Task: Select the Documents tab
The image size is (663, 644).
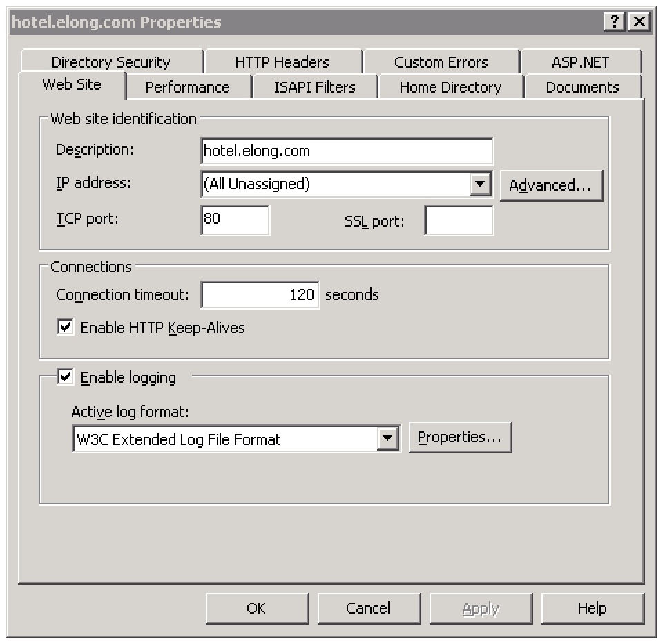Action: click(582, 88)
